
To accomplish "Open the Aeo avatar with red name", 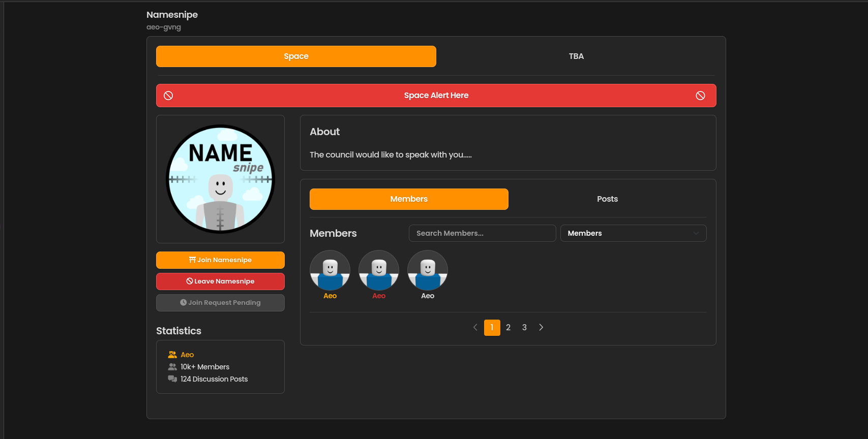I will coord(379,270).
